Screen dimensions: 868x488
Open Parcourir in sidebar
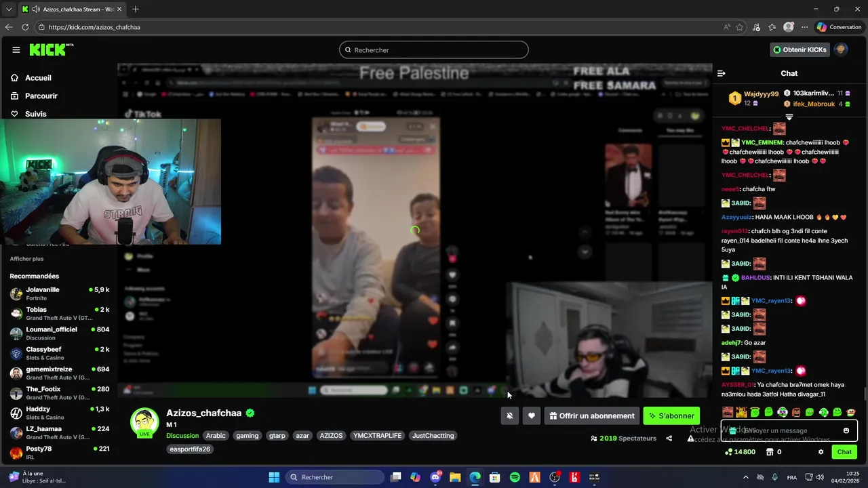(x=34, y=96)
